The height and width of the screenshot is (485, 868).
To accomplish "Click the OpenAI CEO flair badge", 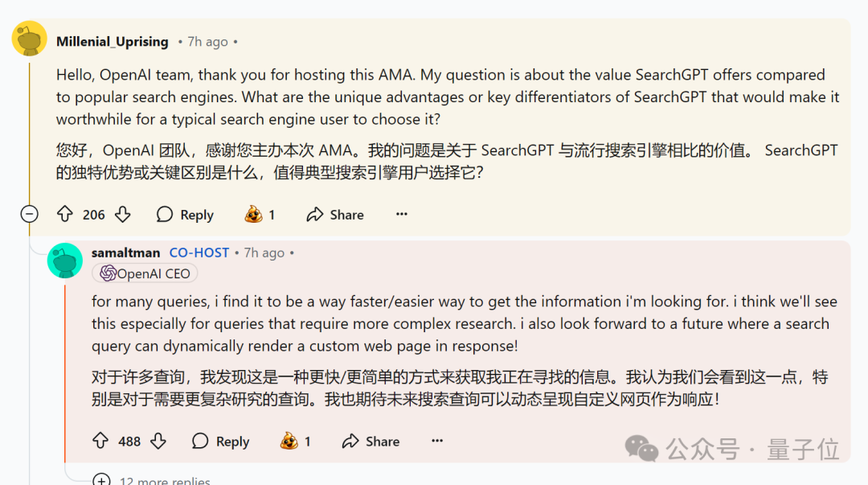I will click(145, 273).
